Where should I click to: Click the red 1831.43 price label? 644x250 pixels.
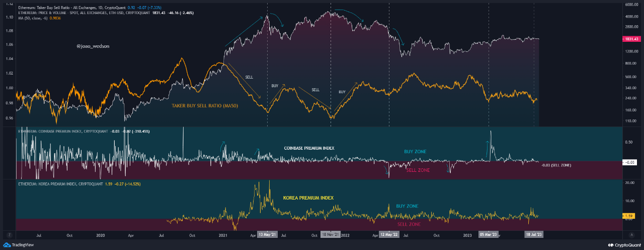[631, 39]
